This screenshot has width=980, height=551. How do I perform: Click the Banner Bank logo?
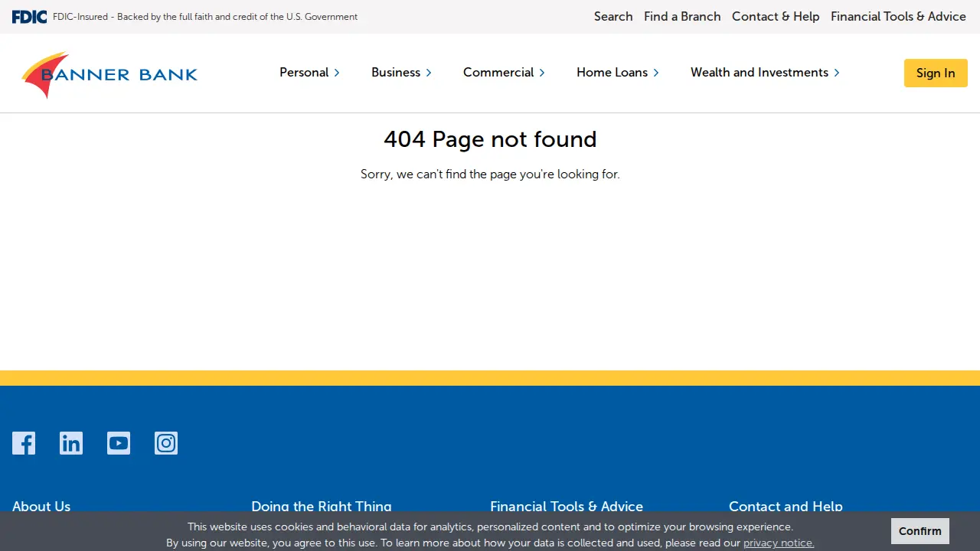(109, 74)
